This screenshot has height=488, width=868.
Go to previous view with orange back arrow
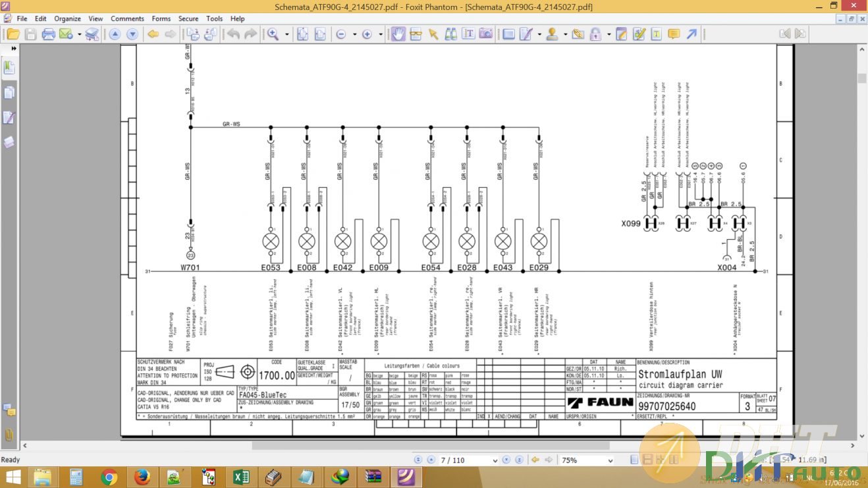click(153, 34)
